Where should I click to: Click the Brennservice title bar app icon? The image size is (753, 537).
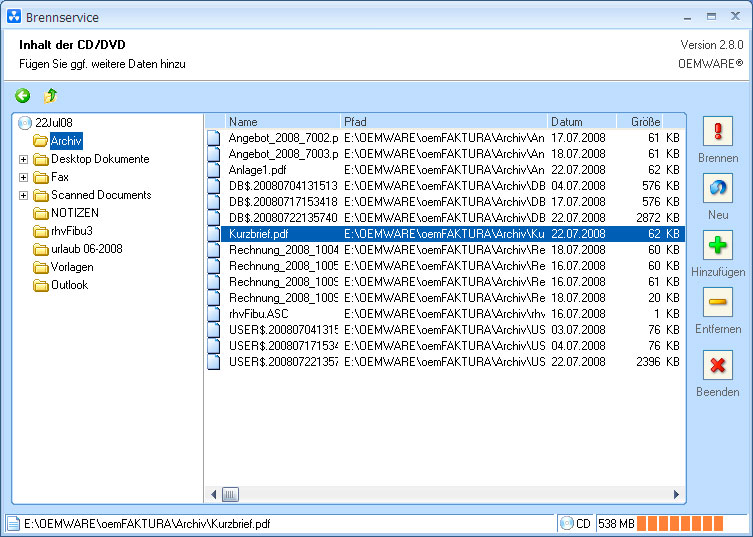14,16
